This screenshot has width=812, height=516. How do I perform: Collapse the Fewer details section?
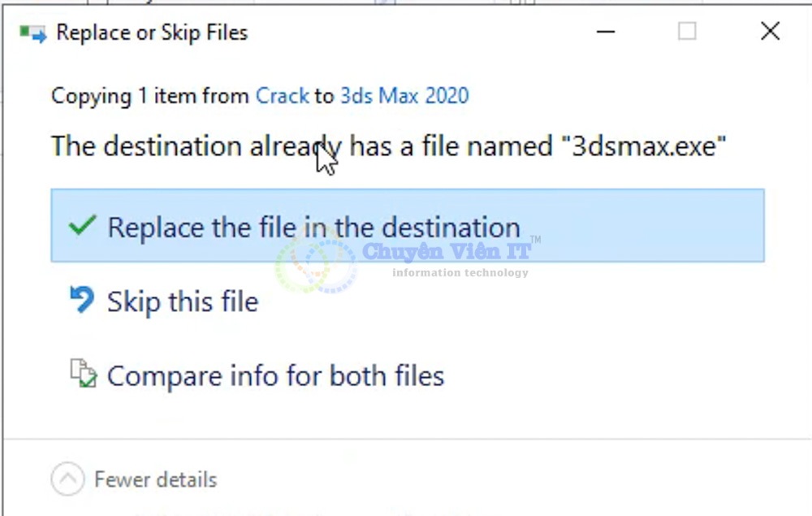click(134, 479)
